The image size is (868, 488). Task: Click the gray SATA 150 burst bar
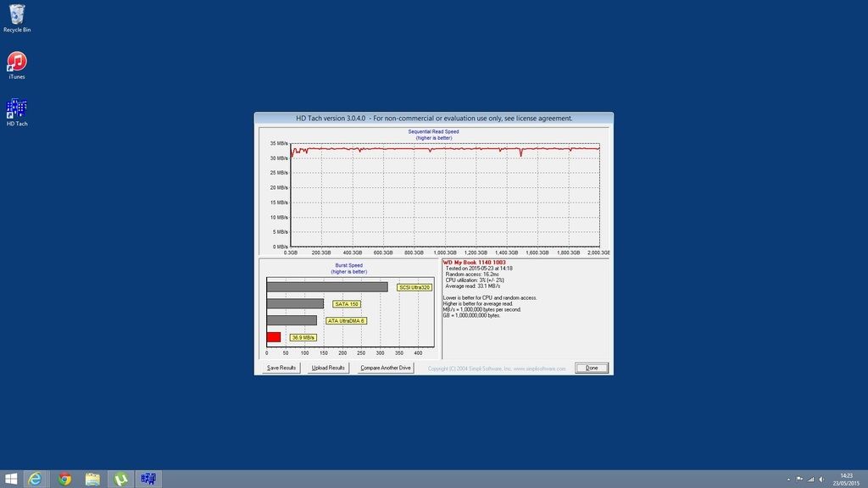pyautogui.click(x=295, y=304)
